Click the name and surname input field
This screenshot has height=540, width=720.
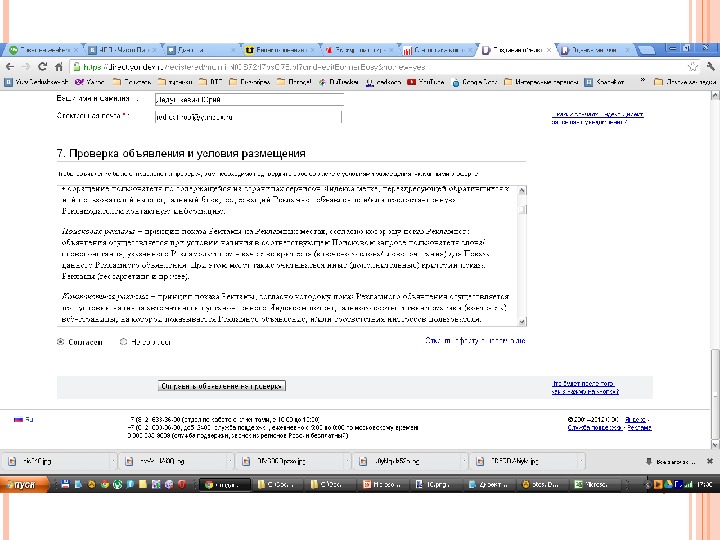point(249,99)
